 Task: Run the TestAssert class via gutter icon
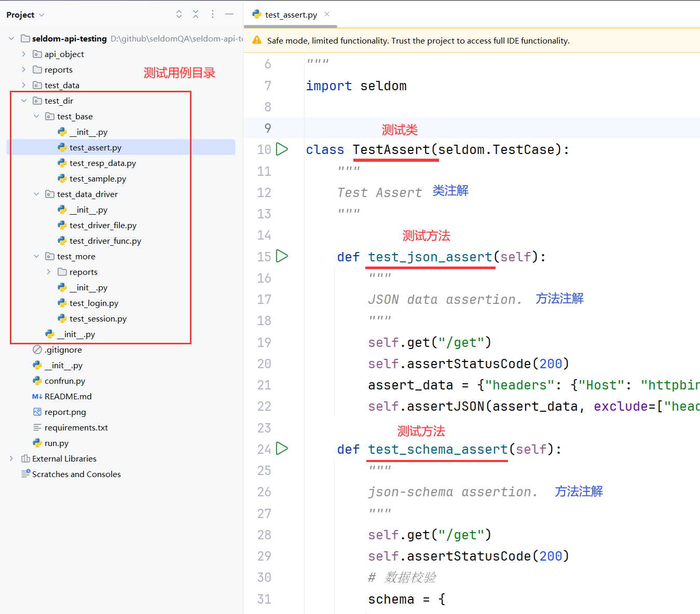(x=282, y=149)
